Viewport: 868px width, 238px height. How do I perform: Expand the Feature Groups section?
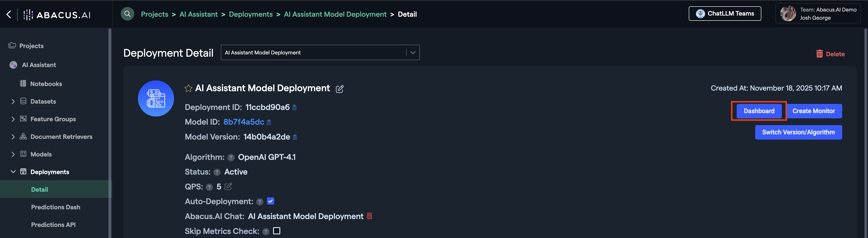13,119
